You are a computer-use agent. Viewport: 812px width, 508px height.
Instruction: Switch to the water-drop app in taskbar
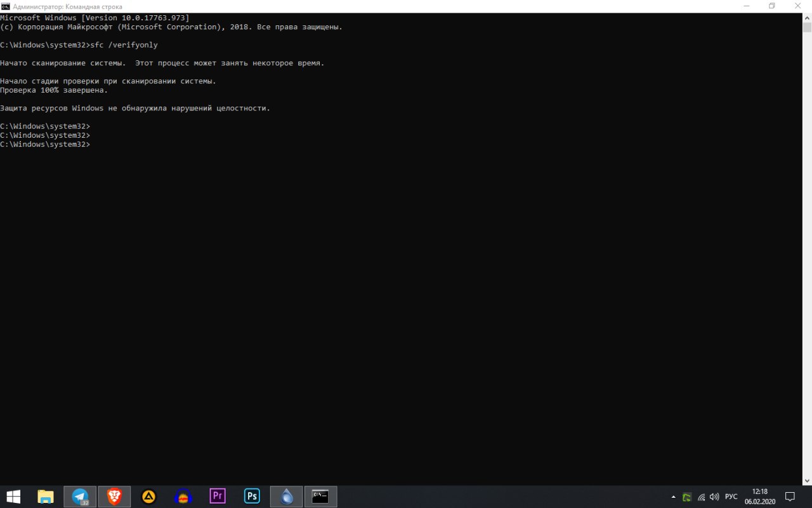287,497
